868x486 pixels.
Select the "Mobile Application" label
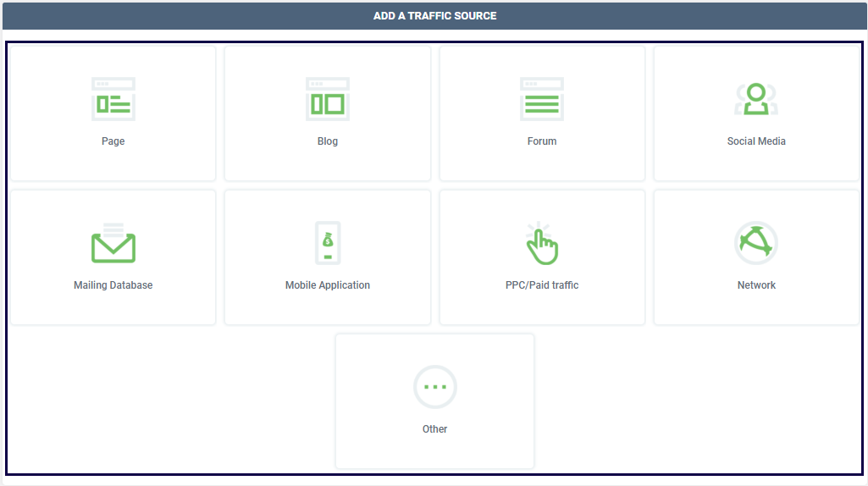tap(328, 285)
